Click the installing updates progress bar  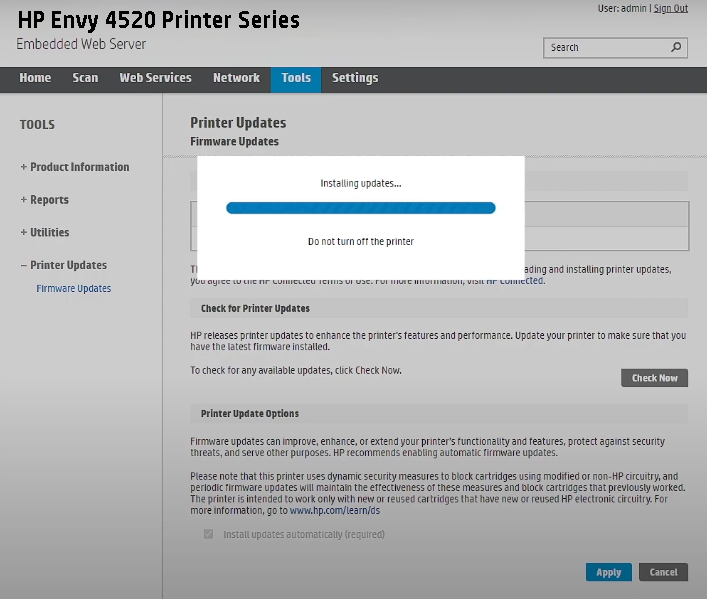point(361,208)
